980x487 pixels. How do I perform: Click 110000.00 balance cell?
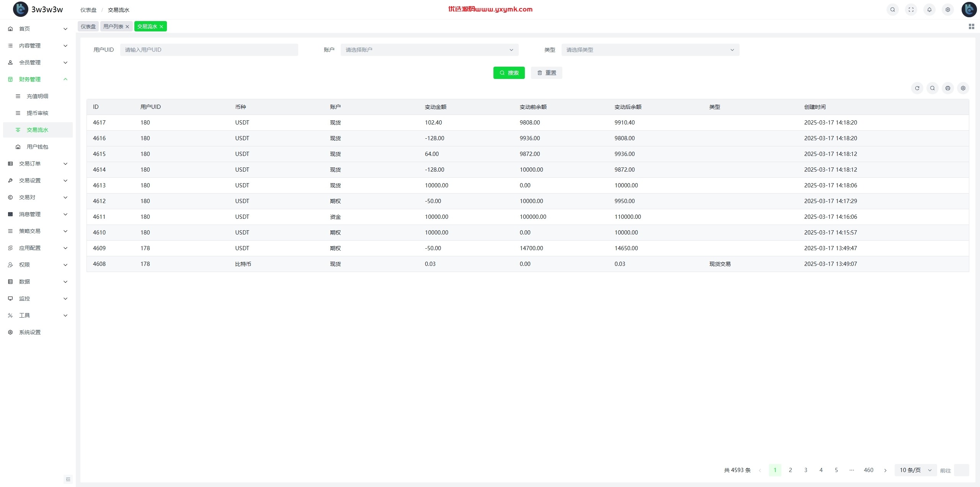[627, 217]
